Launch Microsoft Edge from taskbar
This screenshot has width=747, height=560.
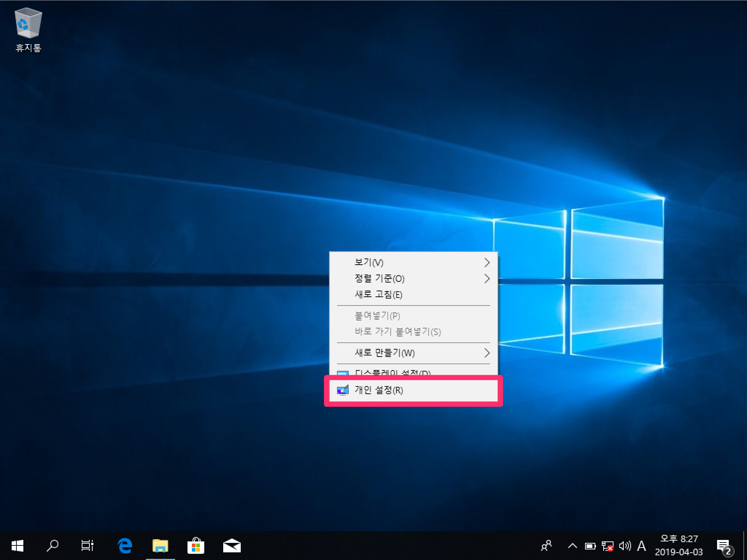click(125, 546)
